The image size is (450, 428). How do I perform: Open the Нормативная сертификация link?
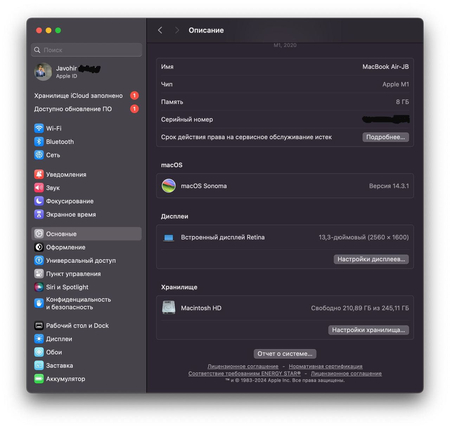[325, 366]
